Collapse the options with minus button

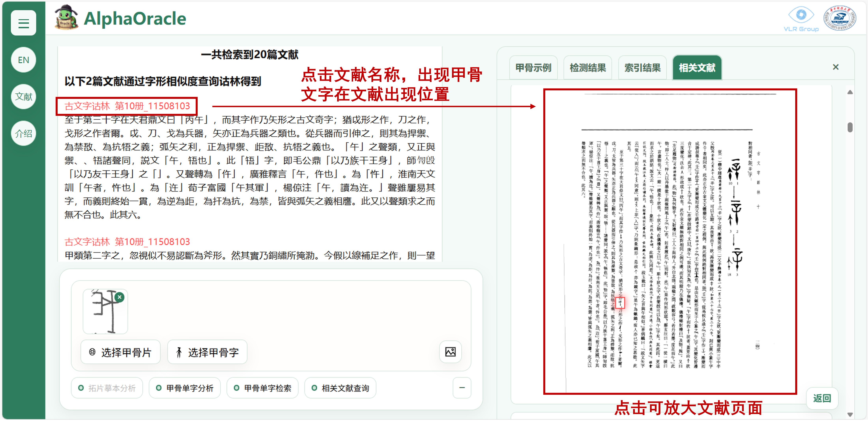462,388
